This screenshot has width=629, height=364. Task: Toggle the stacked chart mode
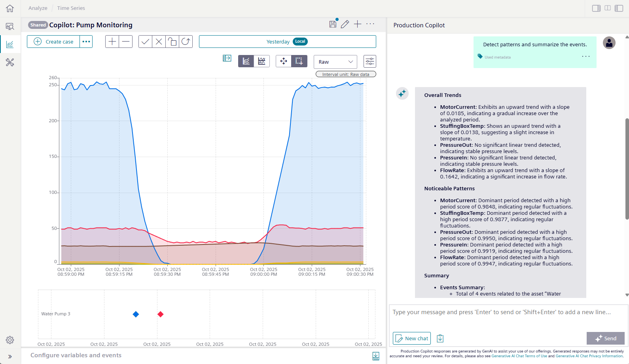261,61
